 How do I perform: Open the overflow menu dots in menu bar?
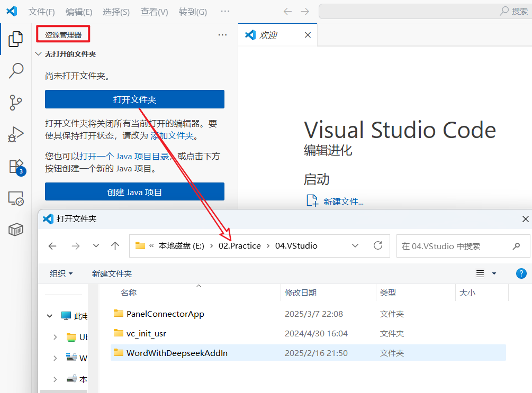[225, 11]
